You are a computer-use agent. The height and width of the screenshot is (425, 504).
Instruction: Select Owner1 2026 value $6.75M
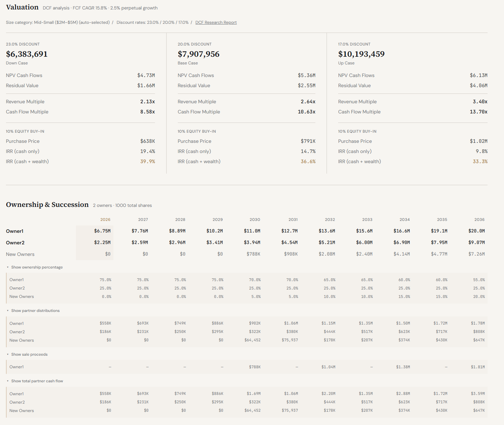102,231
